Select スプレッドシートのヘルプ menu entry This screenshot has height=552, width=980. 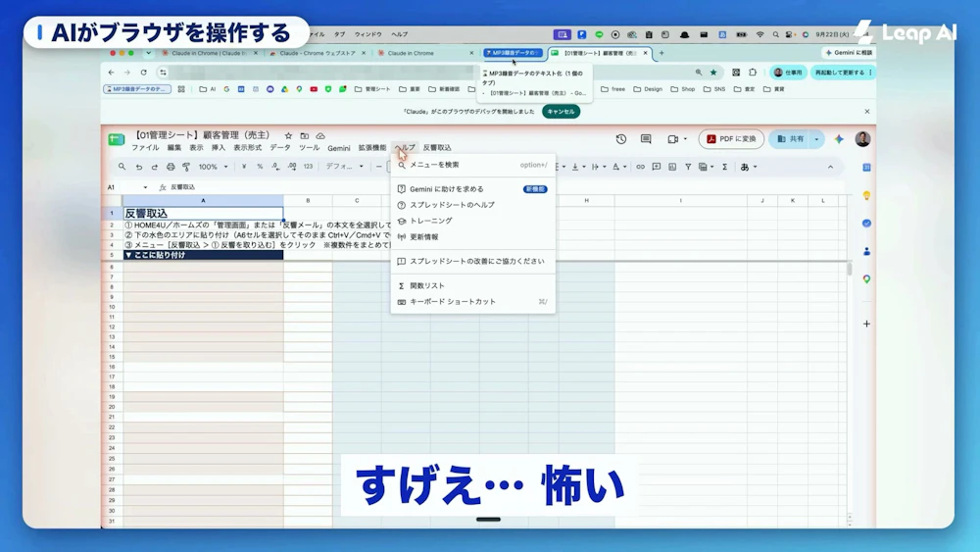472,205
